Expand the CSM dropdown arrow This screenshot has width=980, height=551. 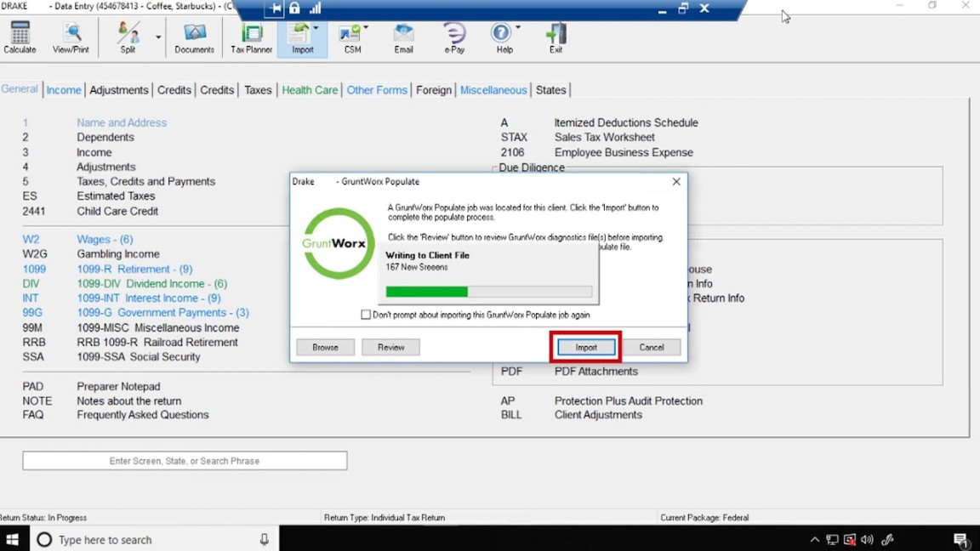click(x=366, y=27)
